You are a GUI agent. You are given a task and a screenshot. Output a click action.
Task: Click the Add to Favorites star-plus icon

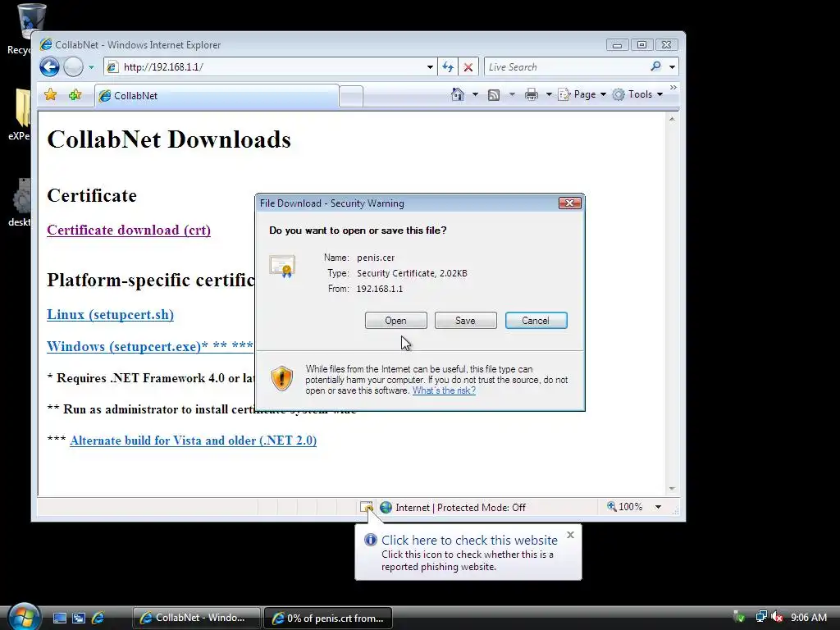(x=75, y=95)
